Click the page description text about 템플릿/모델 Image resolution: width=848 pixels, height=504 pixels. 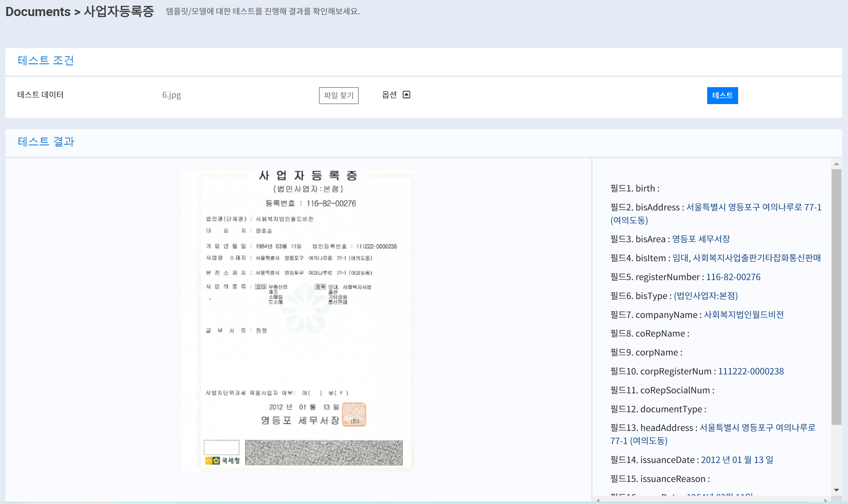coord(263,11)
